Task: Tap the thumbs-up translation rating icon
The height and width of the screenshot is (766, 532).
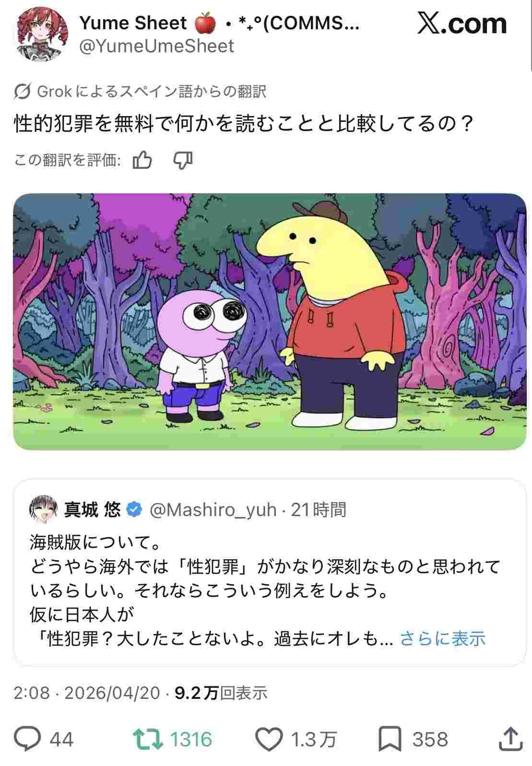Action: (x=142, y=160)
